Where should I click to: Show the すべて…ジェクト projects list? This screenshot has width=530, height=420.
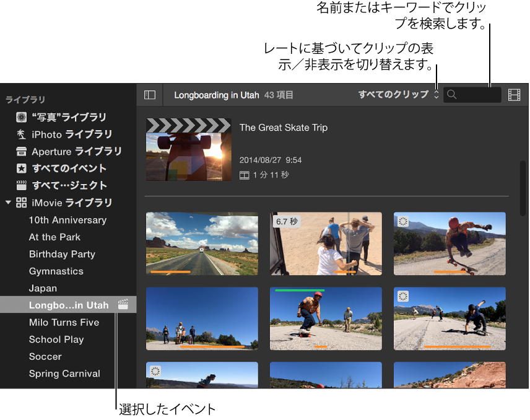(x=68, y=185)
